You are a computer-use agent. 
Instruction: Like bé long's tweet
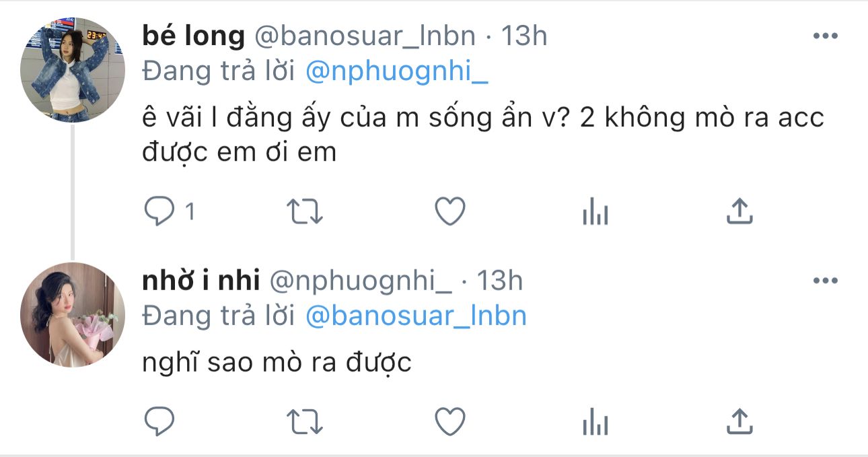449,212
